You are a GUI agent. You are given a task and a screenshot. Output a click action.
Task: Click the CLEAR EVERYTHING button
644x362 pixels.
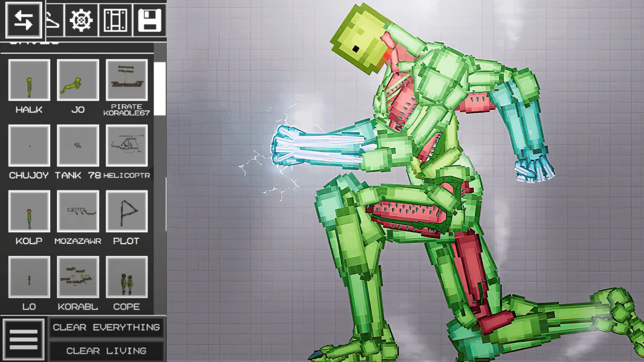pyautogui.click(x=106, y=327)
